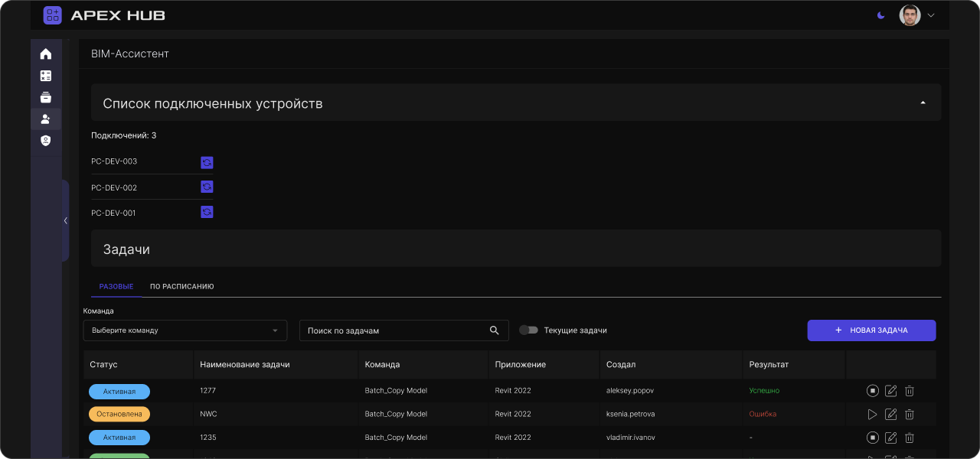Open the Выберите команду dropdown
The width and height of the screenshot is (980, 459).
click(185, 330)
